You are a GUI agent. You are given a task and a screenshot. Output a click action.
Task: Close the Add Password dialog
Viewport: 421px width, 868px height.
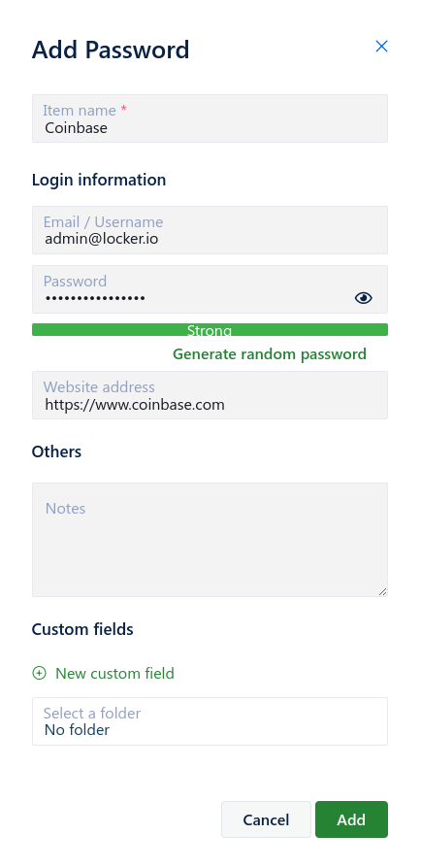click(381, 47)
